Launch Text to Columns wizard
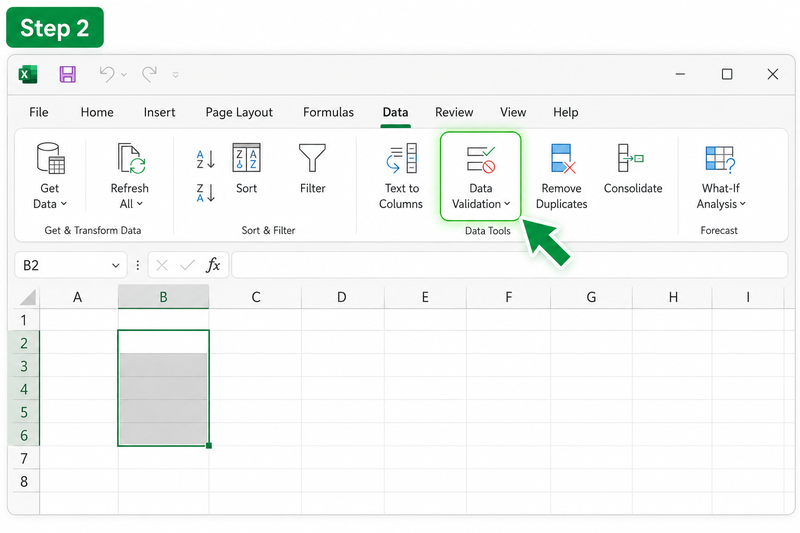Screen dimensions: 800x533 point(401,176)
